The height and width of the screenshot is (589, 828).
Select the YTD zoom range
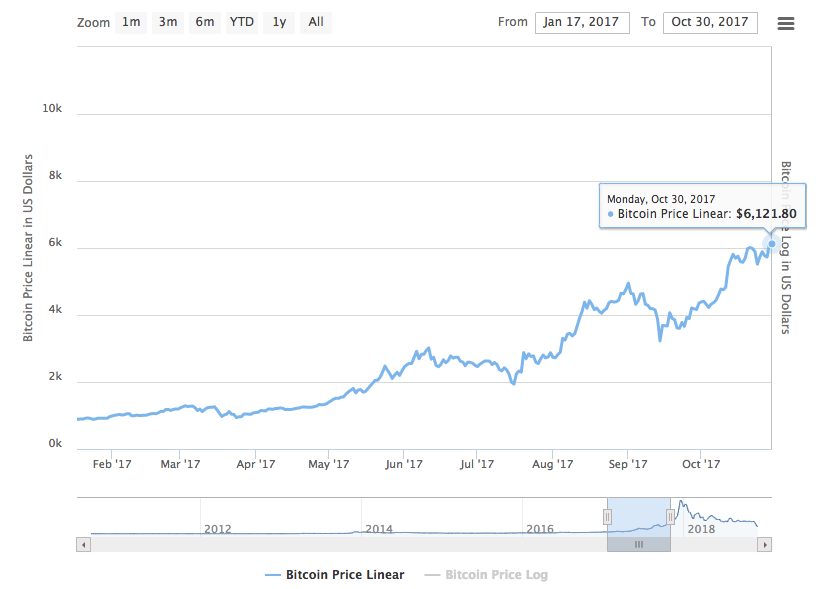(242, 22)
